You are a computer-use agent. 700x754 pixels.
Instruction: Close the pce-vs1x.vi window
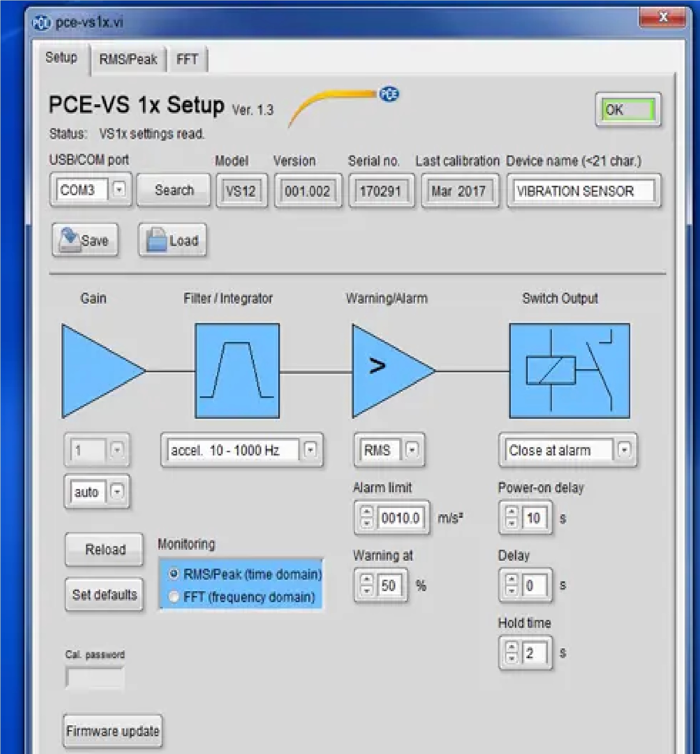click(663, 17)
